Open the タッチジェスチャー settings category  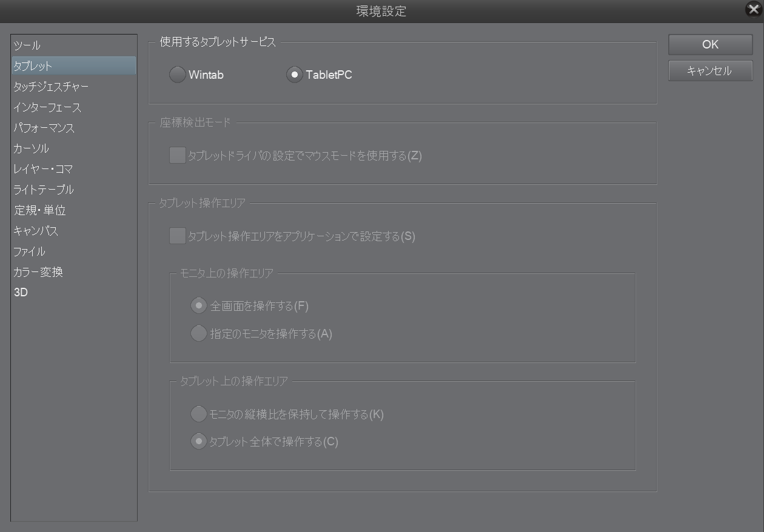(x=73, y=87)
